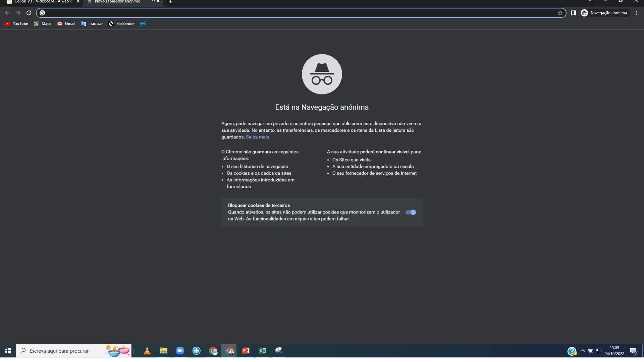Viewport: 644px width, 362px height.
Task: Open Windows notification center
Action: tap(633, 351)
